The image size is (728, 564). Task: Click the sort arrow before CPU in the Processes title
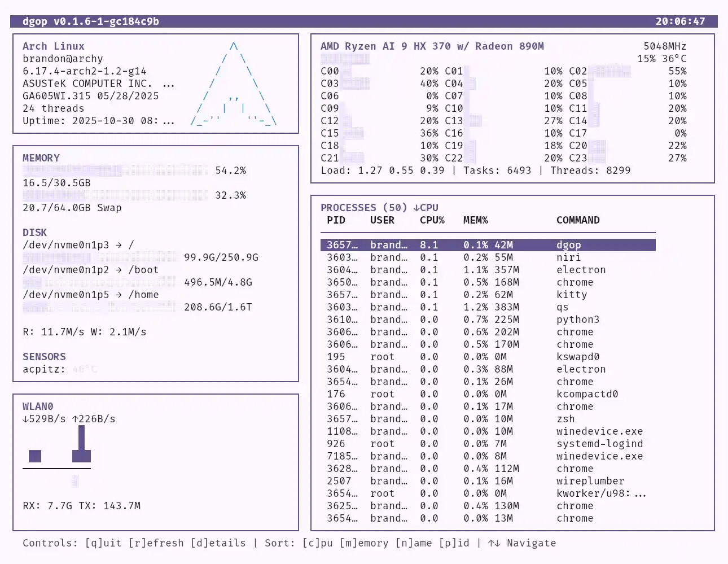(x=416, y=208)
